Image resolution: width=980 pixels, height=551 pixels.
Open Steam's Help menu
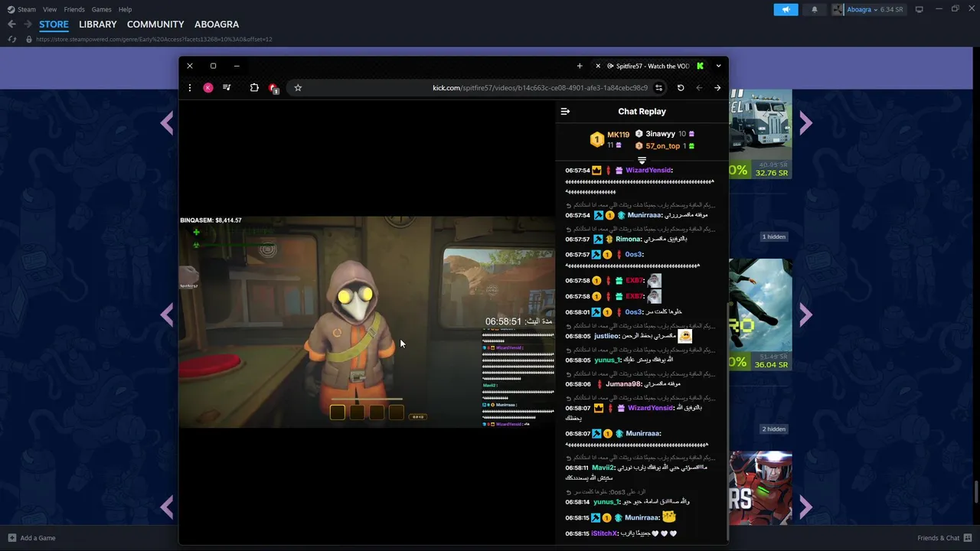pos(126,9)
